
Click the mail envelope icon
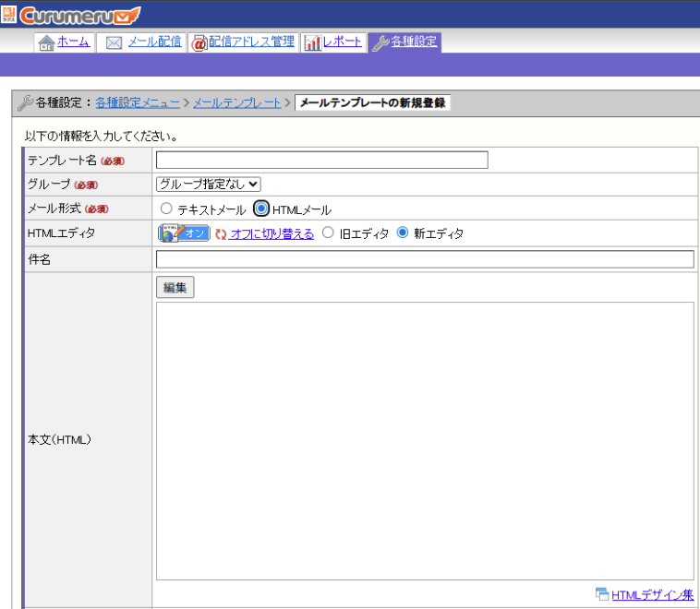115,42
